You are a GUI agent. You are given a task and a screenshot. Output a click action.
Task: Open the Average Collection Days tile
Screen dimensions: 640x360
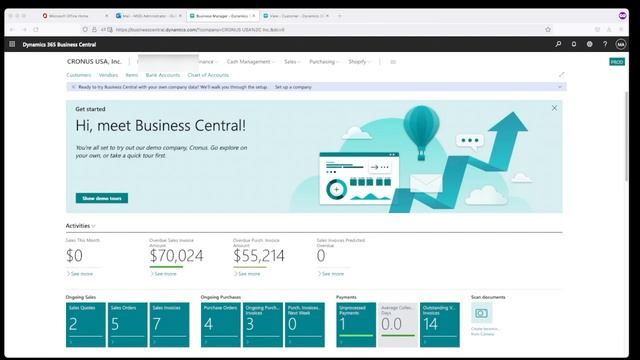[x=398, y=325]
